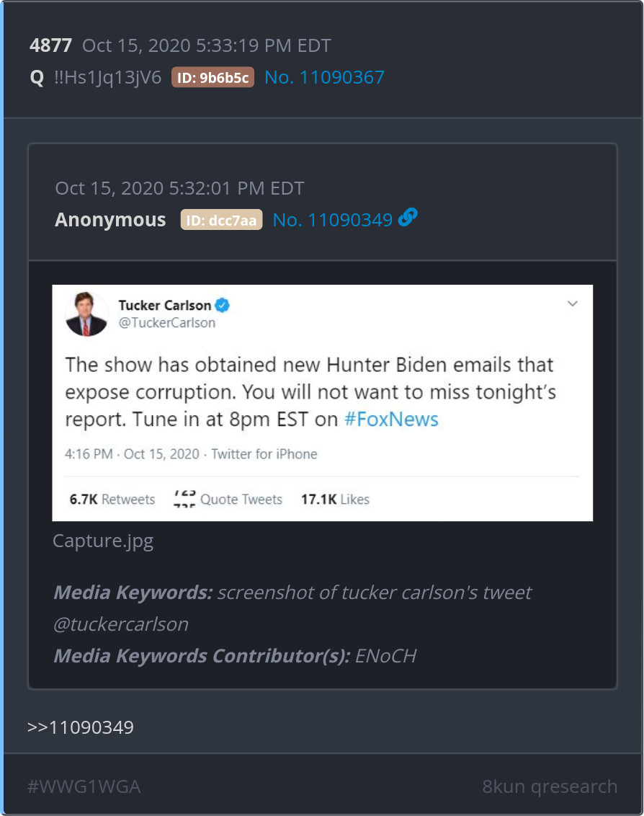The image size is (644, 816).
Task: Click the ID: dcc7aa badge
Action: point(221,221)
